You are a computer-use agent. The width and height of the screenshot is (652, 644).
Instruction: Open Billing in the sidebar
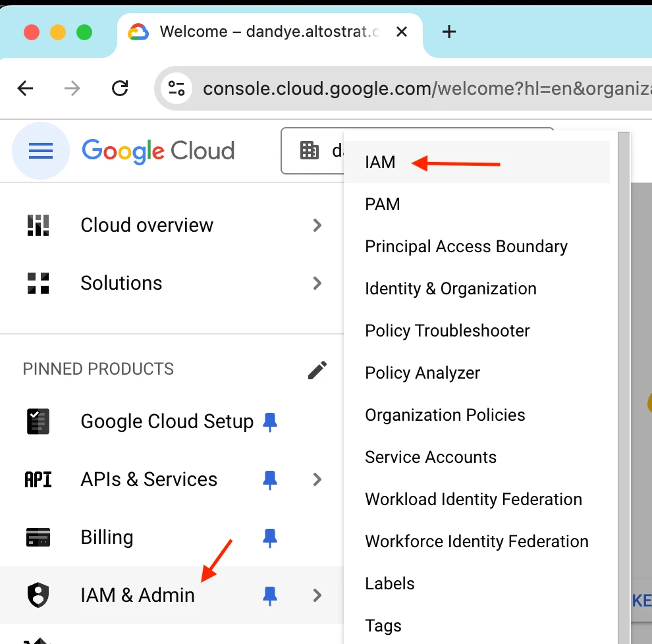(172, 537)
